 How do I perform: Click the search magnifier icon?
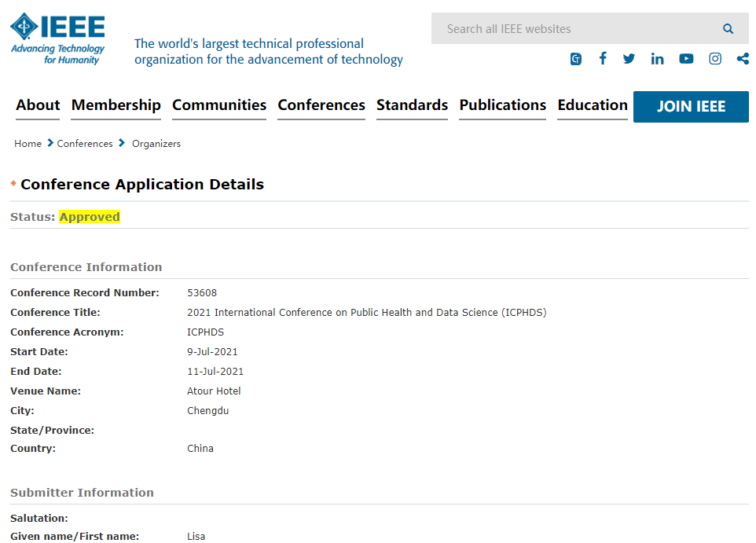point(728,29)
